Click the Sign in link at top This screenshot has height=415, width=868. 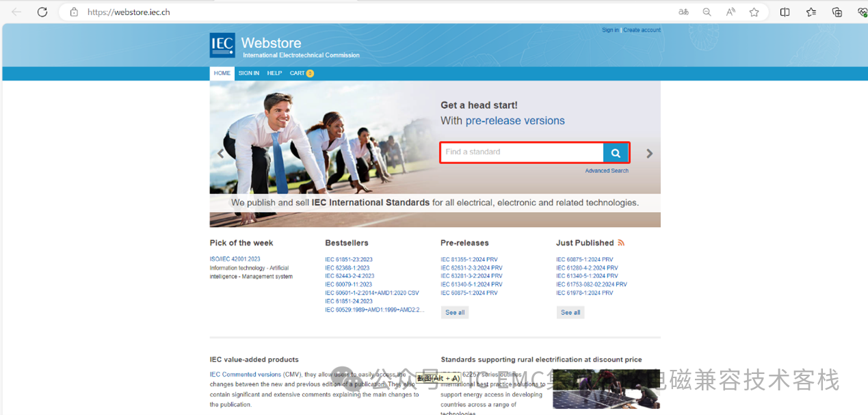(x=610, y=30)
